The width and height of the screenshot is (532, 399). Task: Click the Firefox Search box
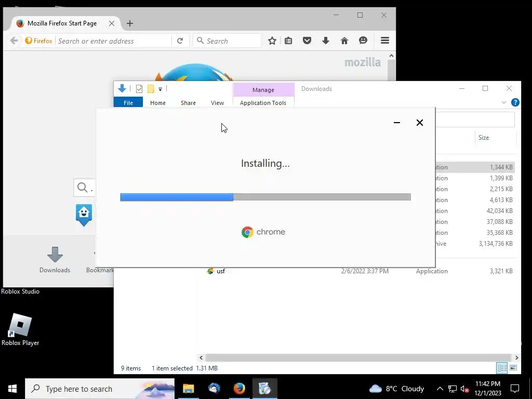tap(227, 41)
